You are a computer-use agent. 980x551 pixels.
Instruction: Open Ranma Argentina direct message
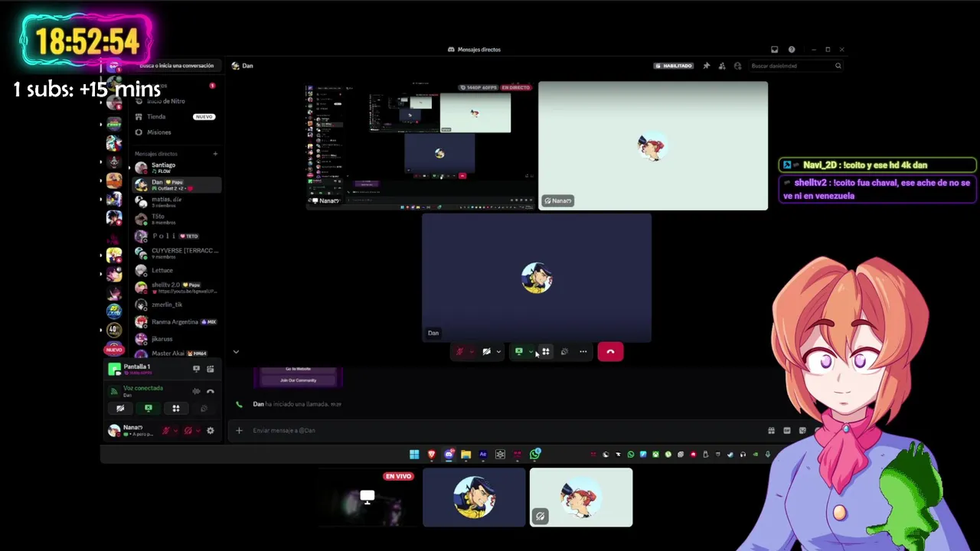177,322
